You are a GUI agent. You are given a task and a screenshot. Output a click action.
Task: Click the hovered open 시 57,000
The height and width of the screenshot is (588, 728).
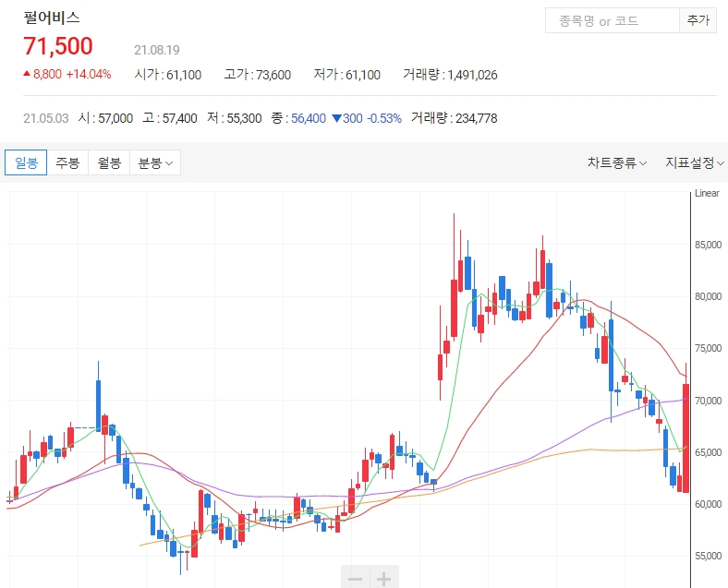tap(105, 118)
